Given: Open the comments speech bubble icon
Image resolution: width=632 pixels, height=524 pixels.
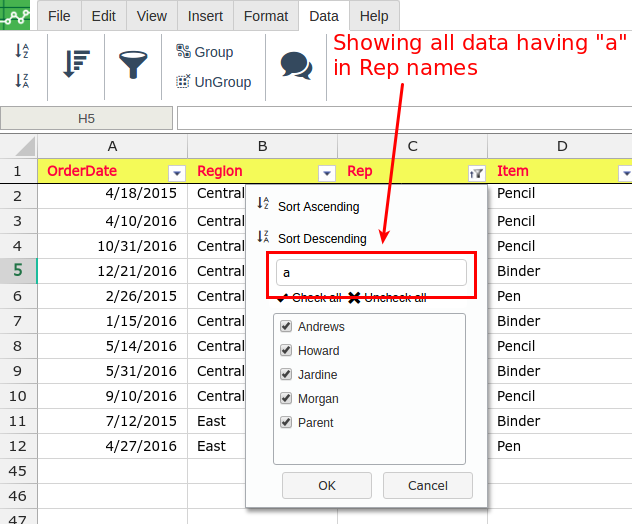Looking at the screenshot, I should click(296, 65).
